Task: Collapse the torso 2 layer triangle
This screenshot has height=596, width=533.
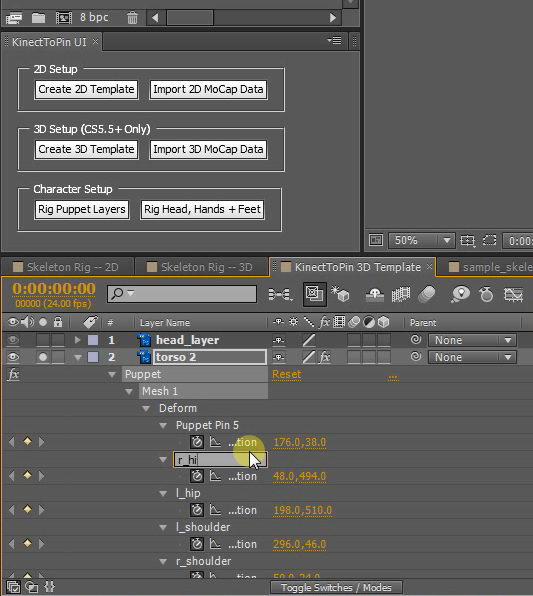Action: 78,357
